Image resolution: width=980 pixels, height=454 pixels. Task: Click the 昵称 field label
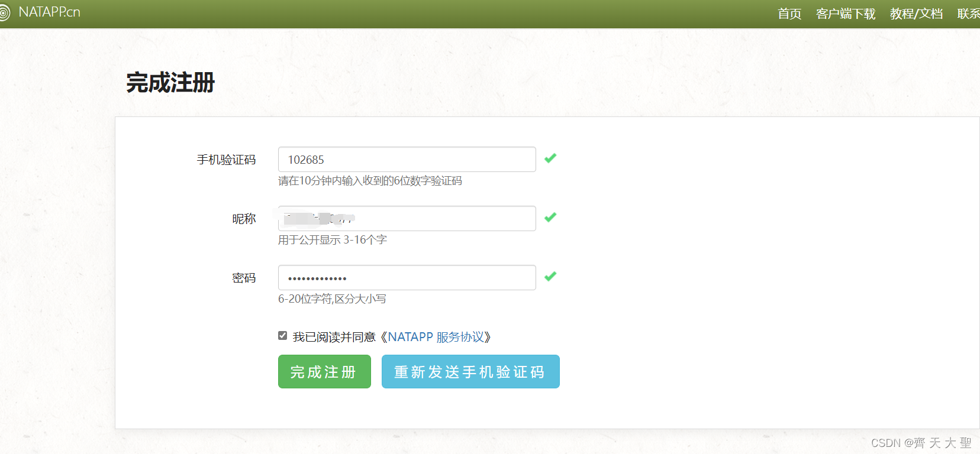(244, 219)
